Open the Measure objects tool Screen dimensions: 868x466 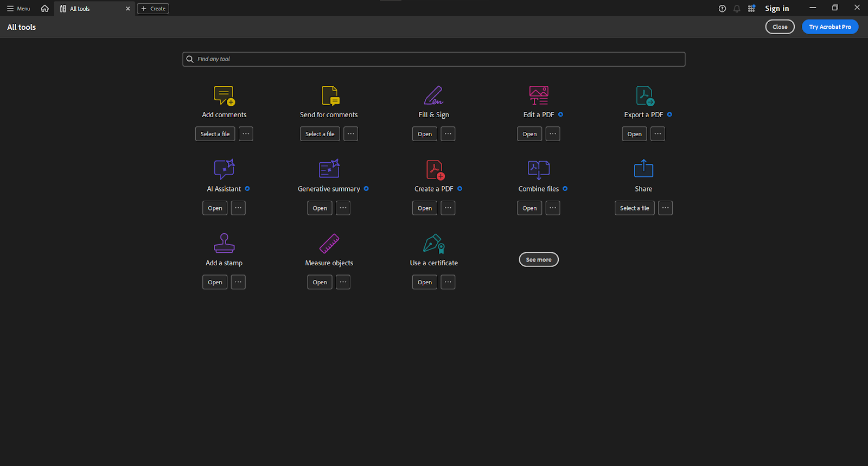[x=320, y=282]
